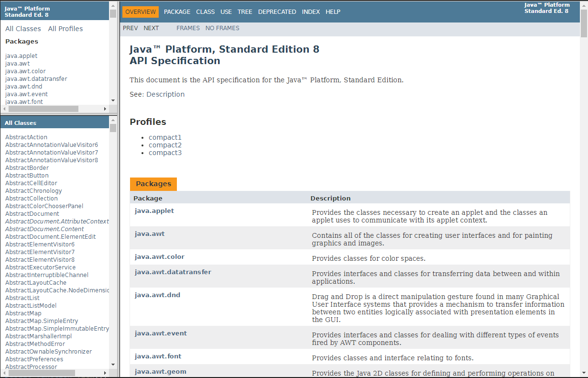Image resolution: width=588 pixels, height=378 pixels.
Task: Open the AbstractButton class
Action: click(x=27, y=176)
